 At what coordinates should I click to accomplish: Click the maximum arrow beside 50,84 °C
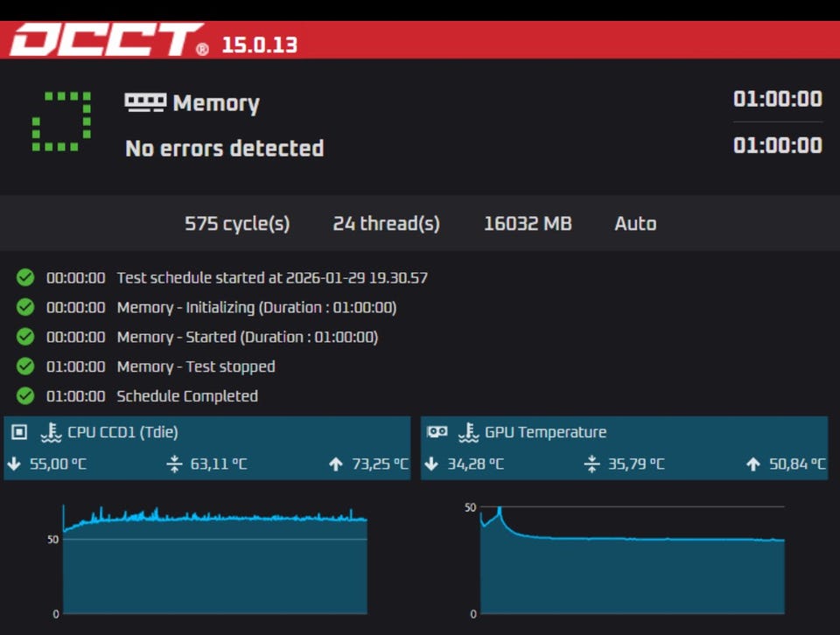pos(753,464)
